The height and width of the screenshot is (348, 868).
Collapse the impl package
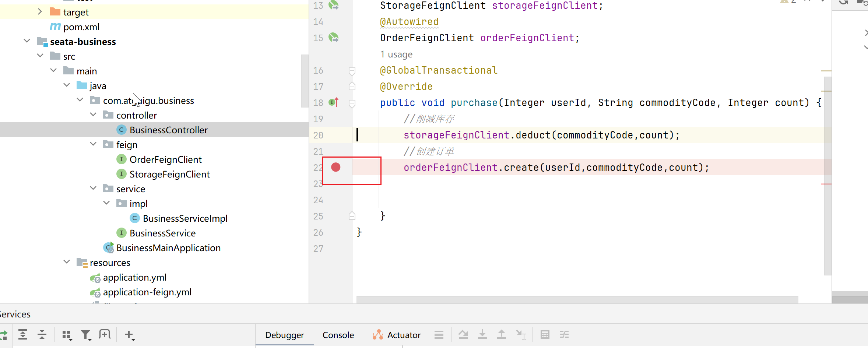[106, 203]
